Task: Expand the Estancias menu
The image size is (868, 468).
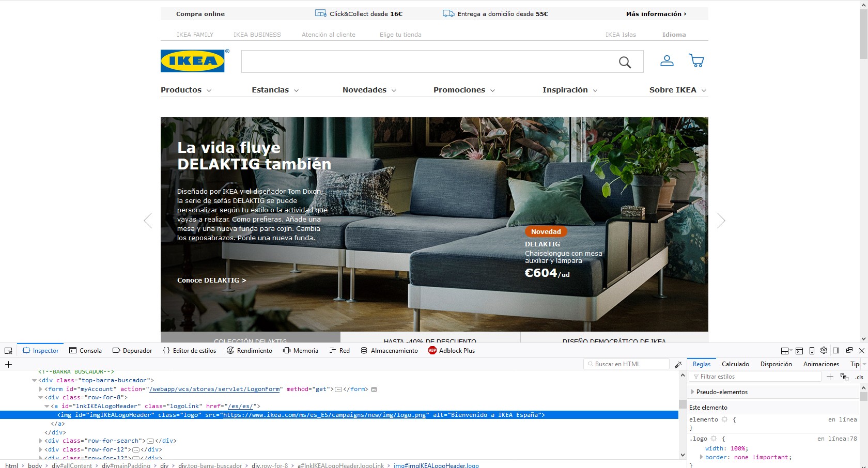Action: point(275,90)
